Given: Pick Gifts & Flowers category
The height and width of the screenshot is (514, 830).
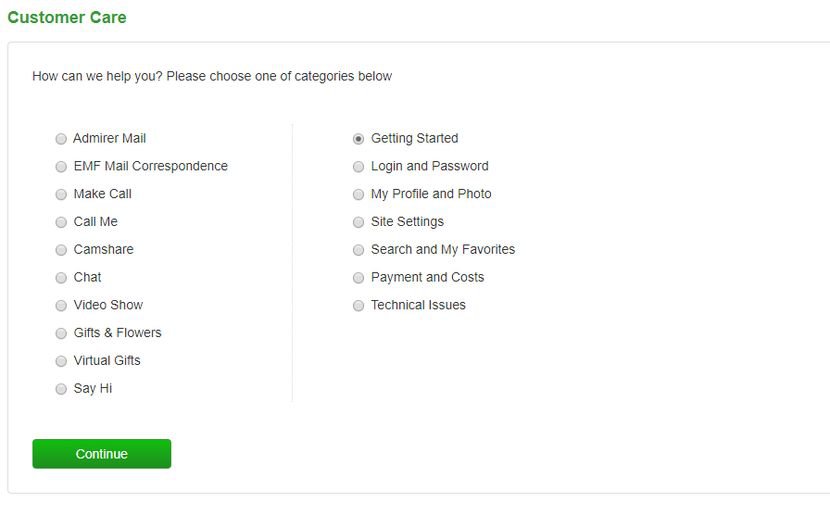Looking at the screenshot, I should [x=61, y=333].
